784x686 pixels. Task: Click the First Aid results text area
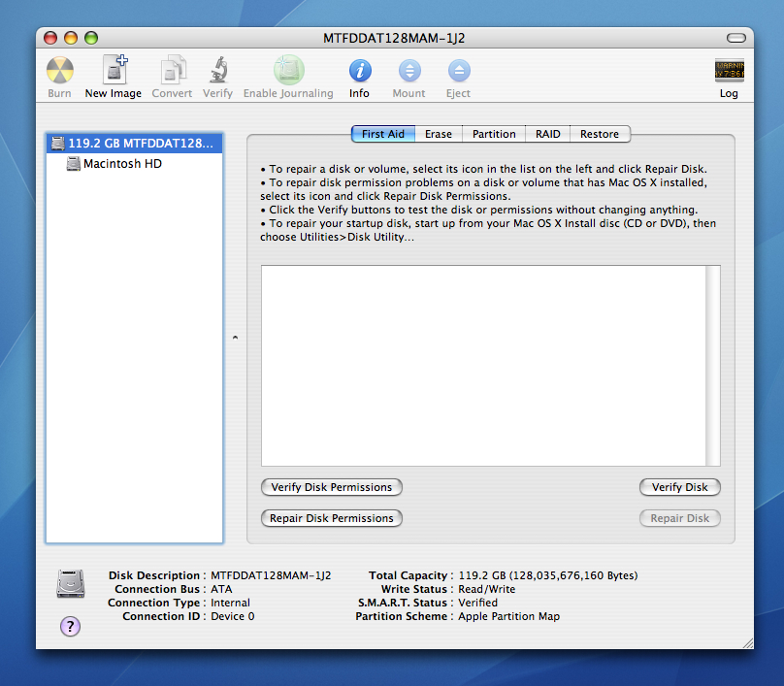483,366
